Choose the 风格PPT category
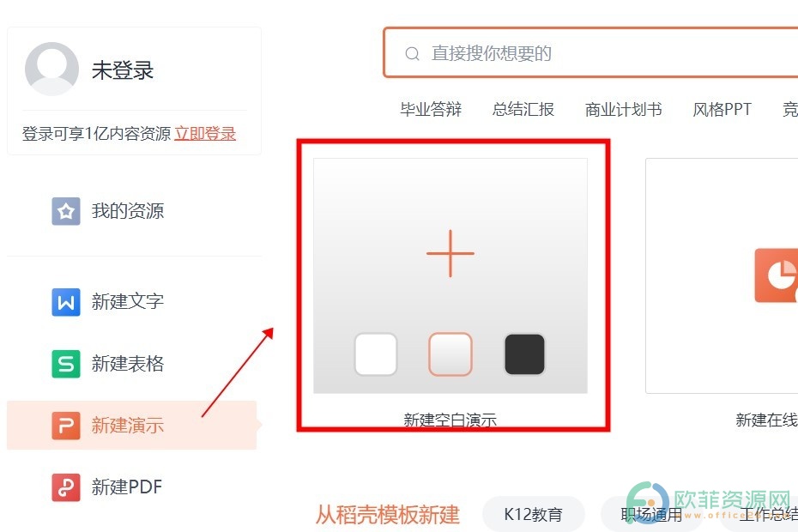 click(722, 109)
